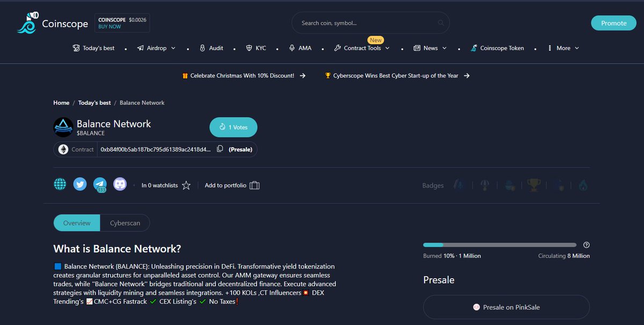This screenshot has height=325, width=644.
Task: Open Today's best menu item
Action: click(93, 48)
